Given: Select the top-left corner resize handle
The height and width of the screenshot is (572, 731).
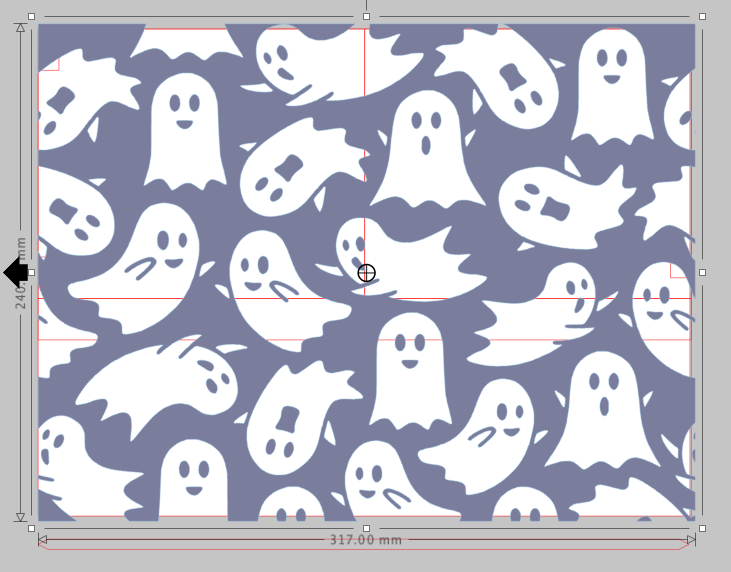Looking at the screenshot, I should tap(31, 17).
